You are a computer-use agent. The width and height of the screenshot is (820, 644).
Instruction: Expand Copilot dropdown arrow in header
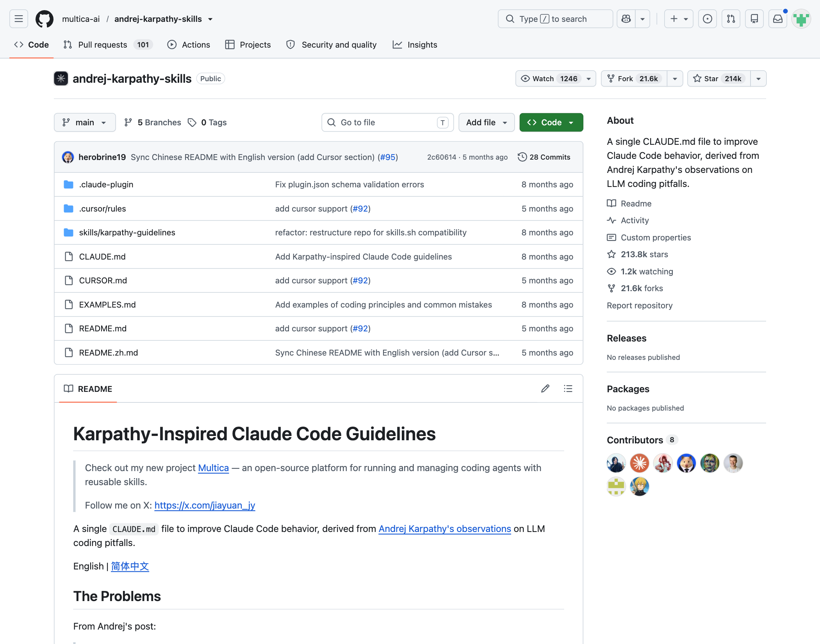tap(643, 19)
